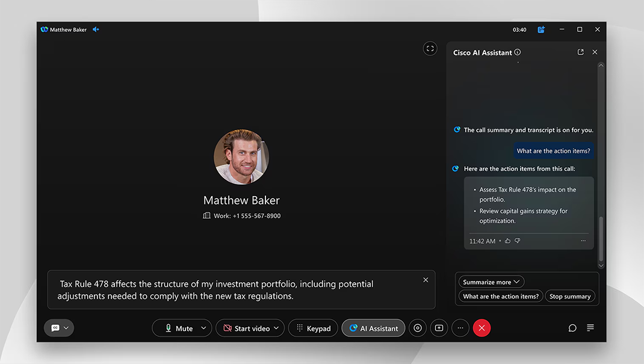Click the Matthew Baker name under the avatar
The width and height of the screenshot is (644, 364).
pos(241,200)
